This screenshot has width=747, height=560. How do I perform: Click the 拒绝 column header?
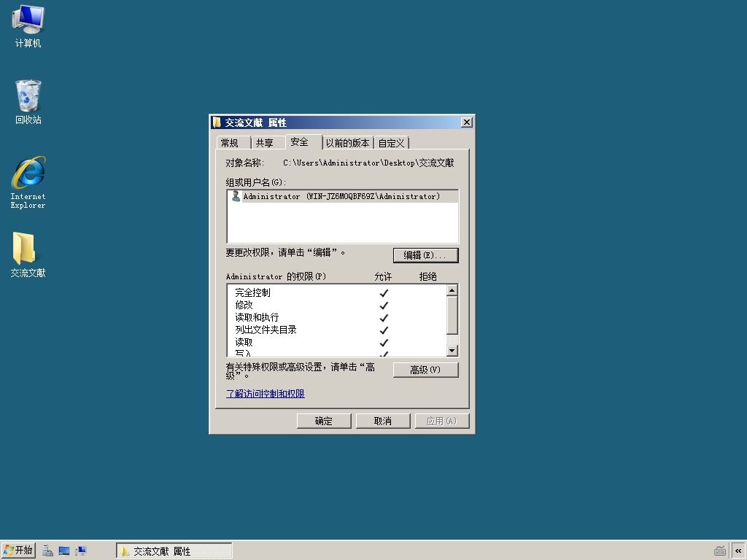tap(427, 276)
